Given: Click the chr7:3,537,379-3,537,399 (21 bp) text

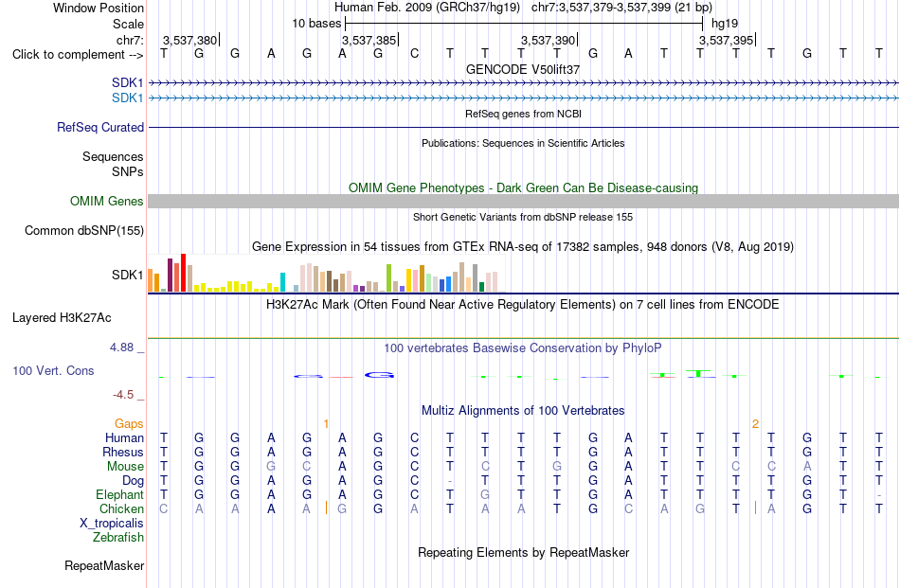Looking at the screenshot, I should tap(621, 8).
